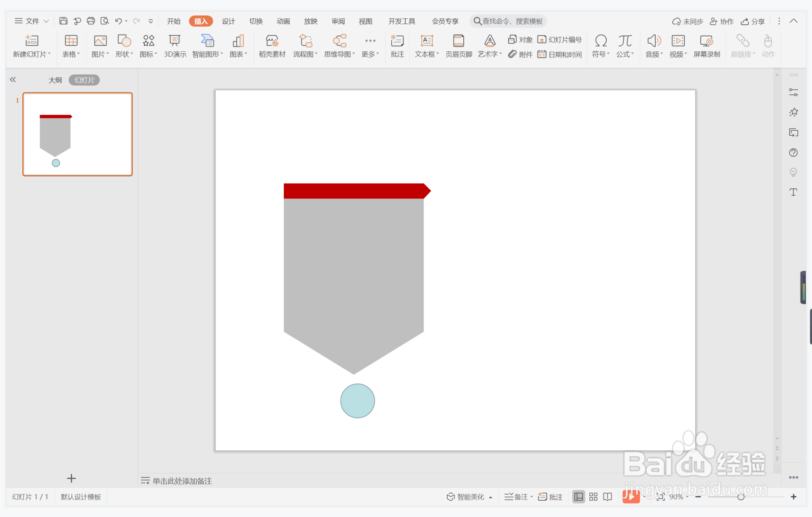Viewport: 812px width, 517px height.
Task: Insert 日期和时间 date and time
Action: (560, 54)
